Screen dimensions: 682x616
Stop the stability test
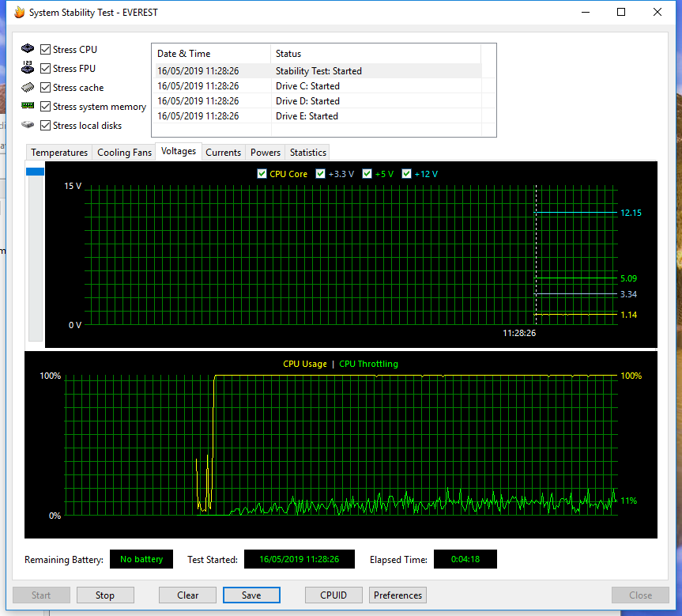105,595
